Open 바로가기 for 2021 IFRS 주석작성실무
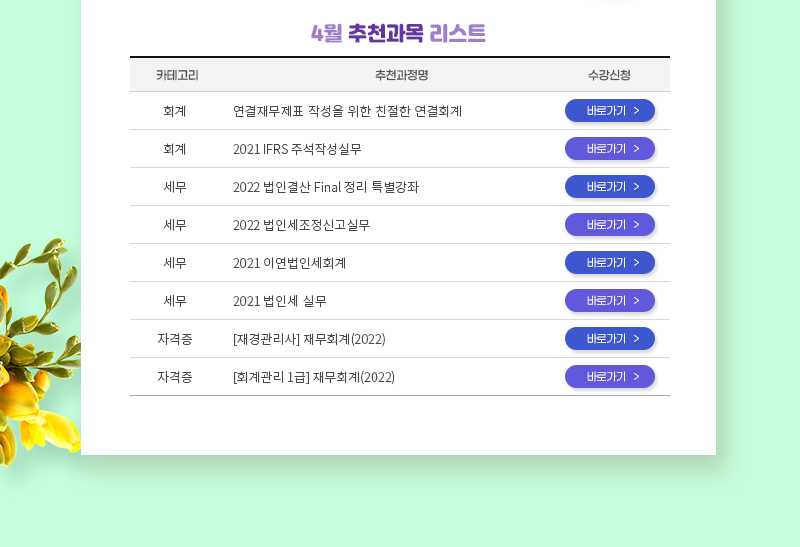Screen dimensions: 800x547 click(610, 148)
